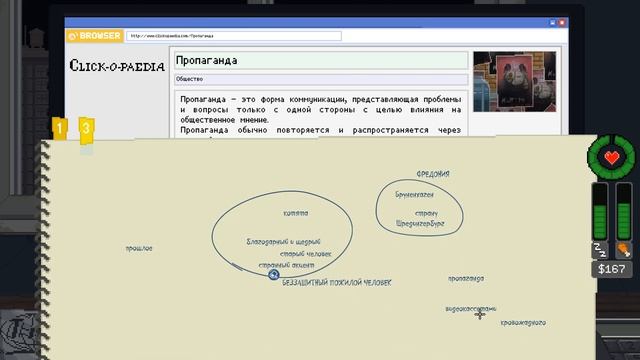Click the $167 money counter
The image size is (640, 360).
pos(612,269)
